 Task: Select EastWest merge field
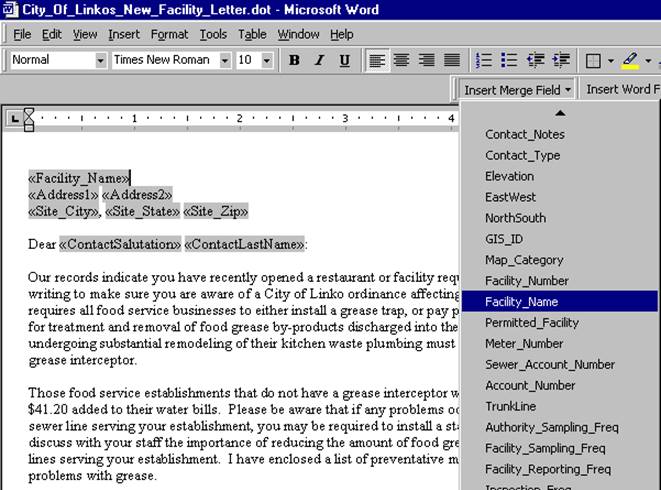click(x=560, y=197)
